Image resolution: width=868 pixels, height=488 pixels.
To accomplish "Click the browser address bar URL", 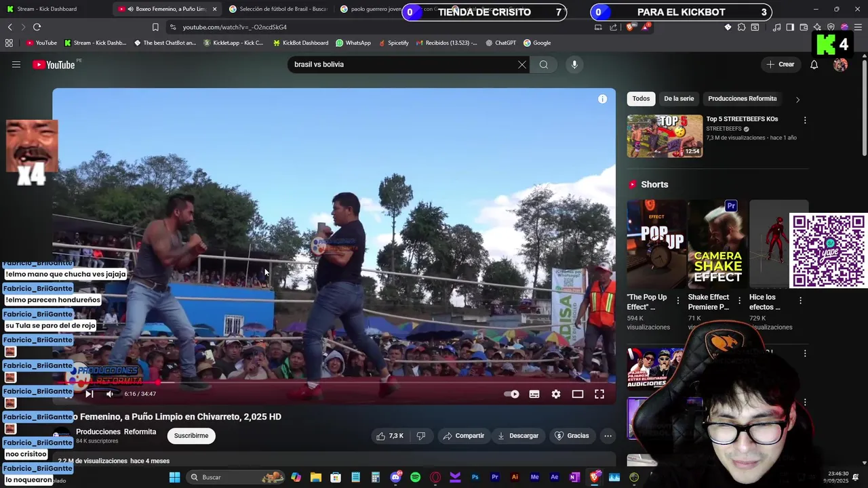I will 235,27.
